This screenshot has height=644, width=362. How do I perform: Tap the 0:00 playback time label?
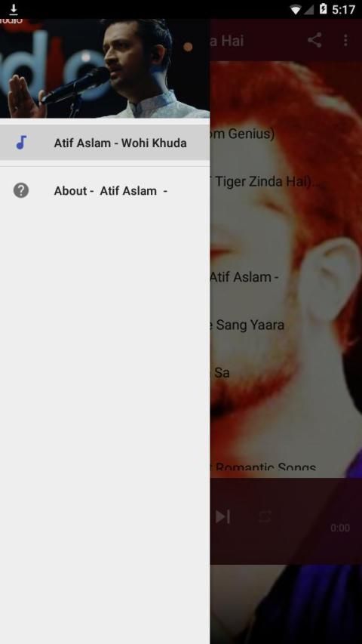tap(340, 528)
